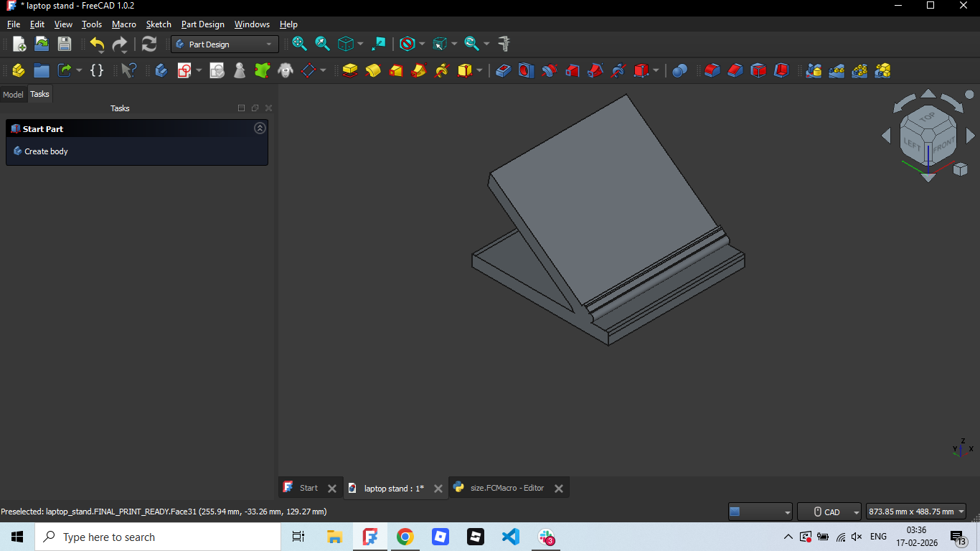
Task: Apply the Thickness tool
Action: pos(781,70)
